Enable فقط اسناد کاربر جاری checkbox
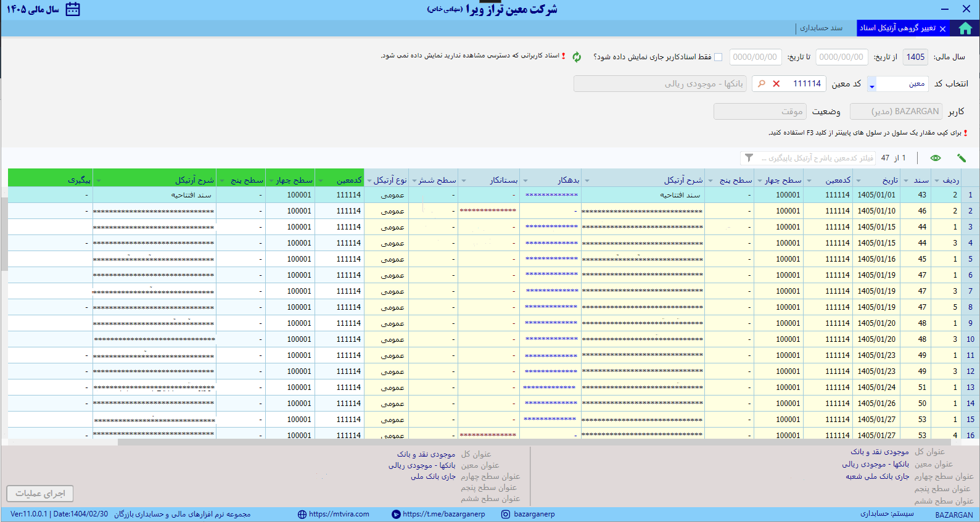Image resolution: width=980 pixels, height=522 pixels. tap(718, 57)
